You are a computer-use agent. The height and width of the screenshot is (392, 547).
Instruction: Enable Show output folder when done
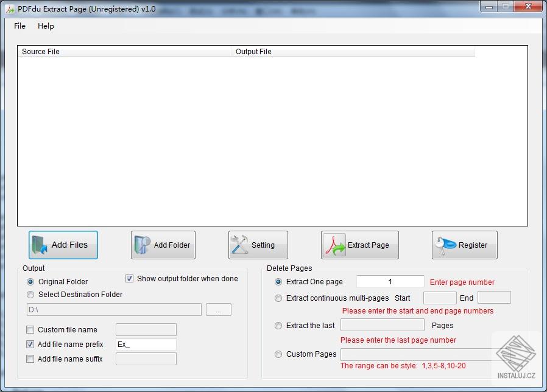tap(130, 278)
